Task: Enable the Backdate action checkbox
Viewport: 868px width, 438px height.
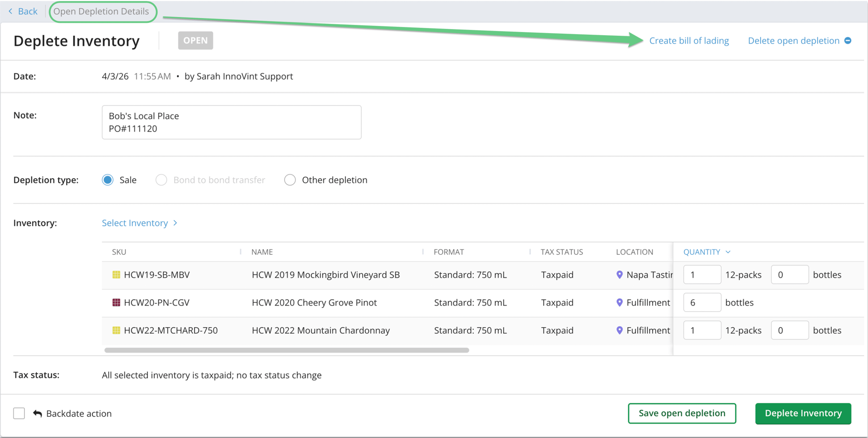Action: pos(19,413)
